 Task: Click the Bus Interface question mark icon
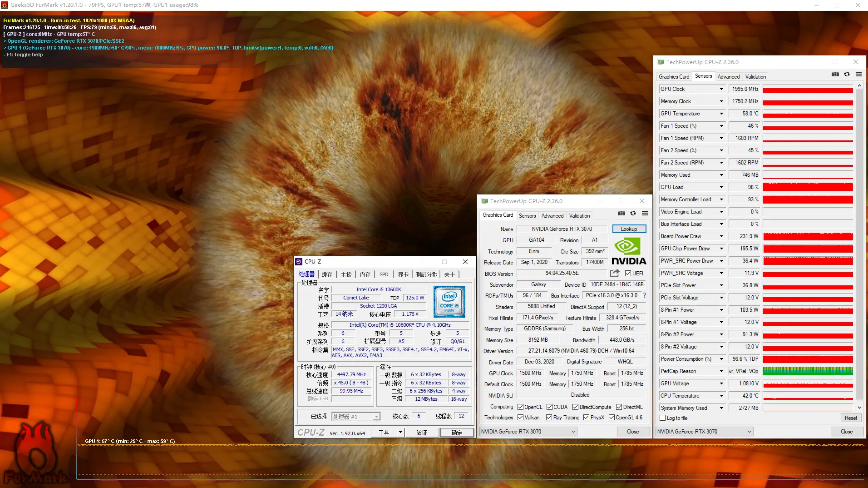[644, 295]
